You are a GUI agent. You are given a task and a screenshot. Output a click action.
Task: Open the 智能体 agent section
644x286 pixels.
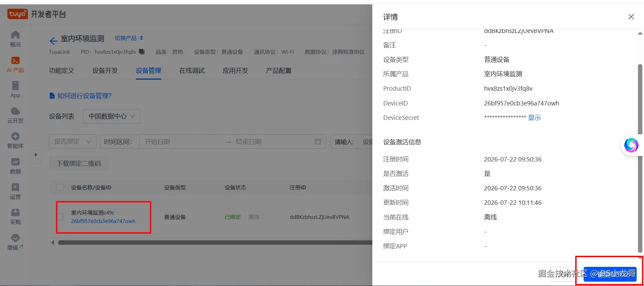click(15, 140)
